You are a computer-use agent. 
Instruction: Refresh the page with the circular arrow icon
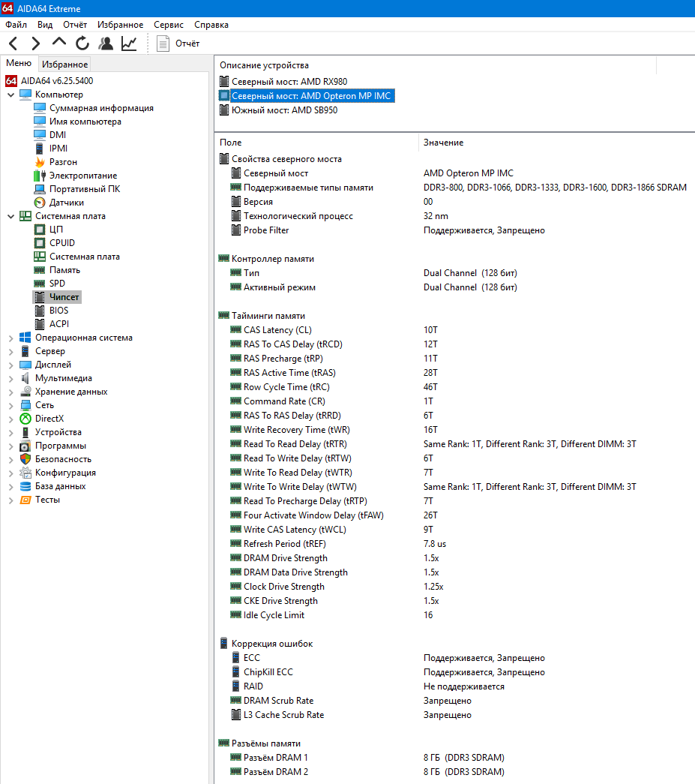[x=82, y=44]
